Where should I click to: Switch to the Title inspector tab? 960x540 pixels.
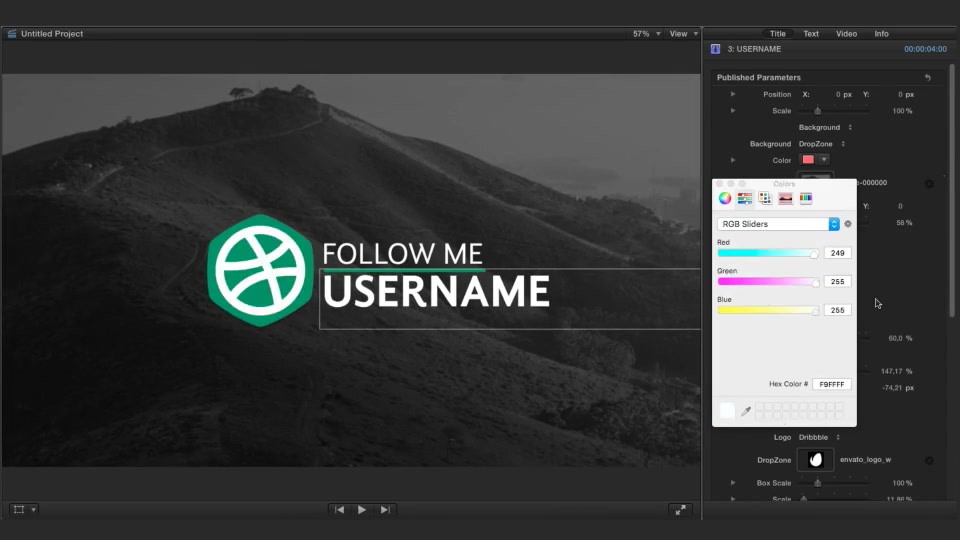[x=778, y=34]
